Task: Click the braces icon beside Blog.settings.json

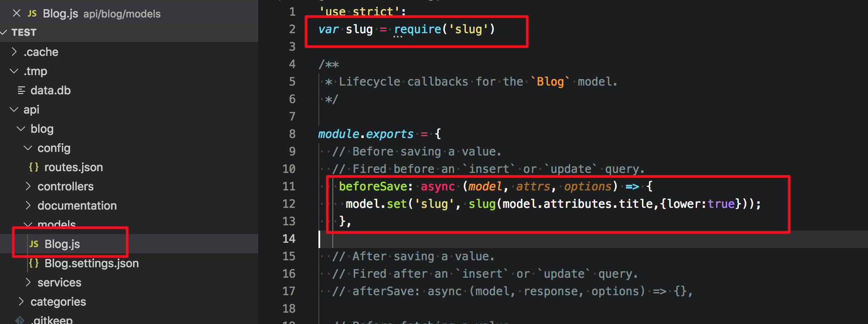Action: [x=34, y=263]
